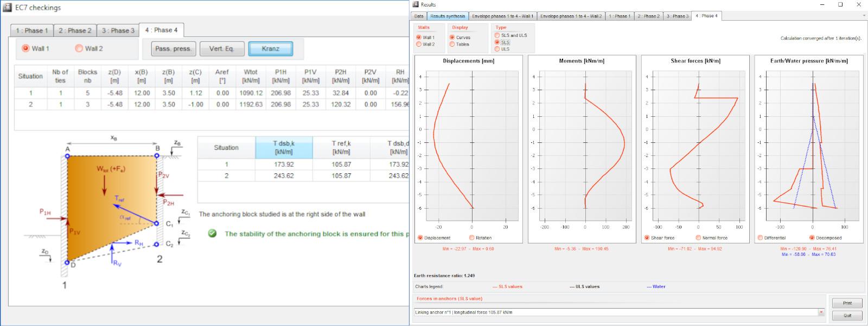Click the Shear forces chart plot area

699,146
